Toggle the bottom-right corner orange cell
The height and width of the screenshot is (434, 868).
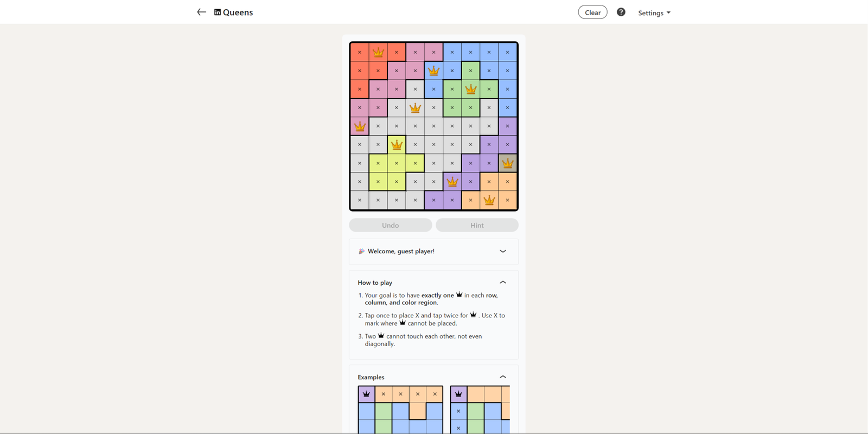[507, 200]
